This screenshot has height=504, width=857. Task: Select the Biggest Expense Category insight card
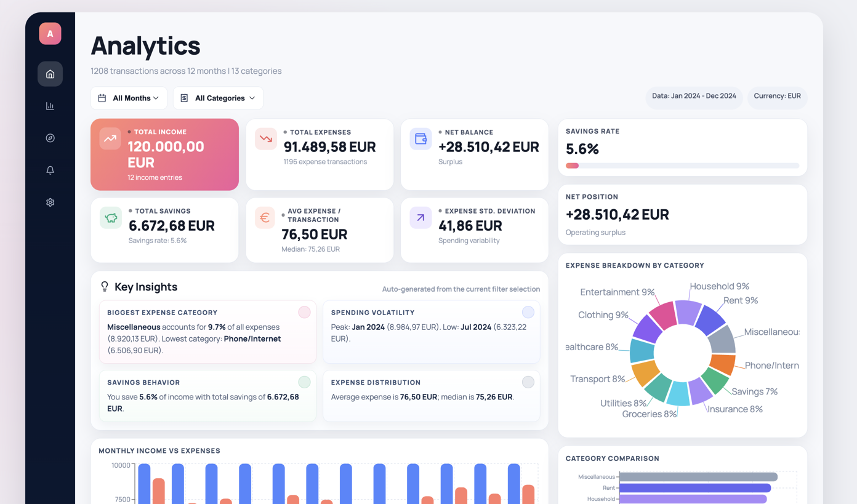[207, 332]
